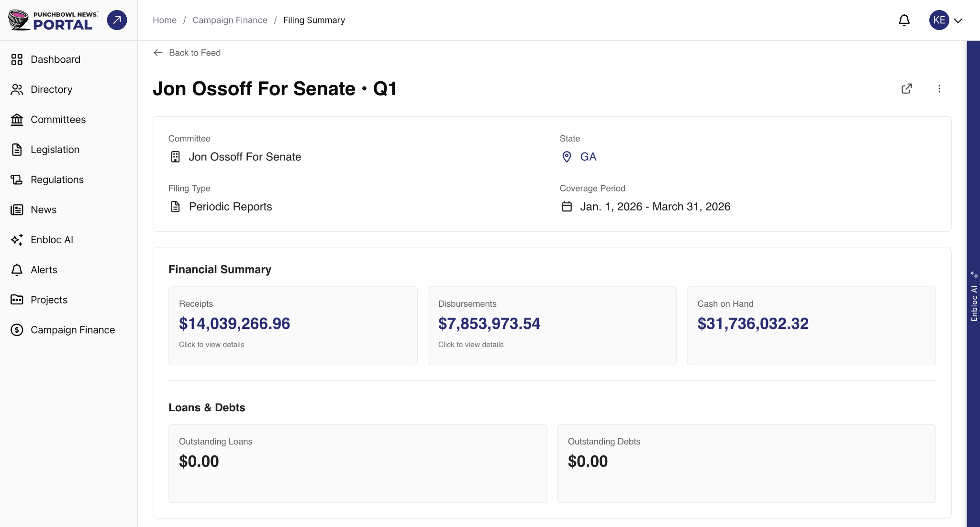Click the round arrow button beside Portal logo
Viewport: 980px width, 527px height.
(117, 20)
